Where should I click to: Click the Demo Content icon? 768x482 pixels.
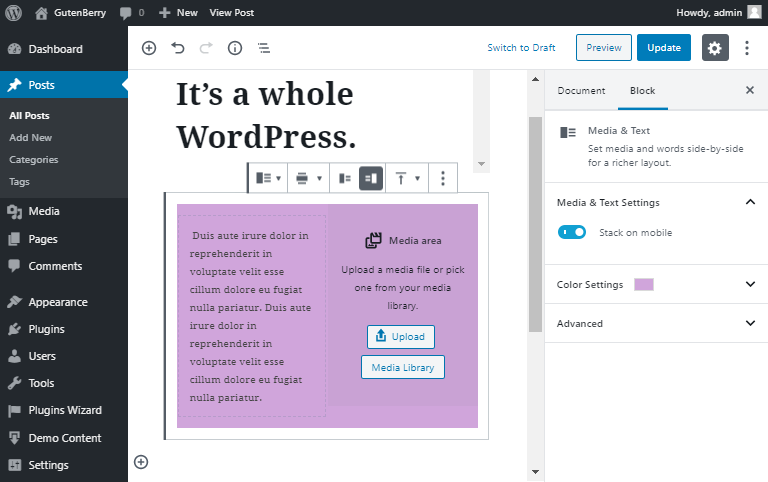click(15, 438)
